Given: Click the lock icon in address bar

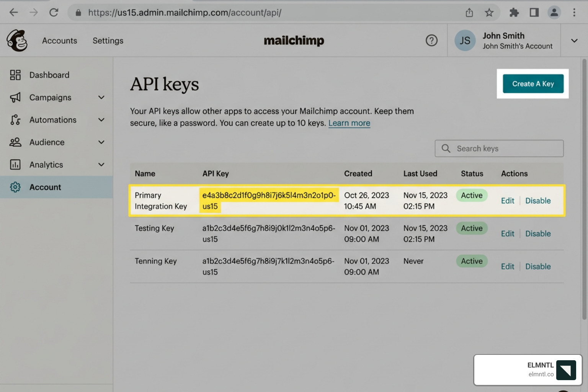Looking at the screenshot, I should click(78, 13).
